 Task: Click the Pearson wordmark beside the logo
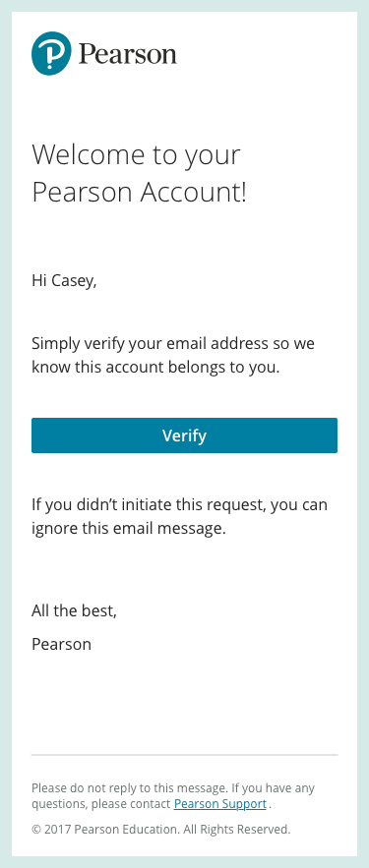coord(128,54)
